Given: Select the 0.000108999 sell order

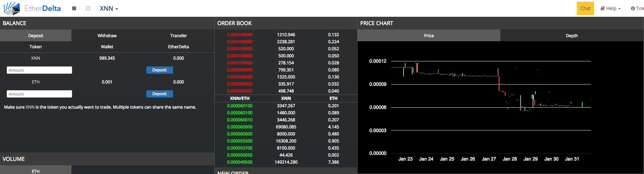Looking at the screenshot, I should [240, 35].
